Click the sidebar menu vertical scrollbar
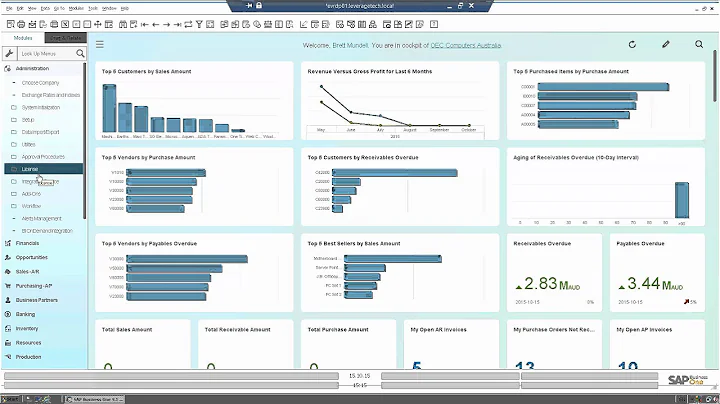Image resolution: width=720 pixels, height=404 pixels. pyautogui.click(x=84, y=140)
